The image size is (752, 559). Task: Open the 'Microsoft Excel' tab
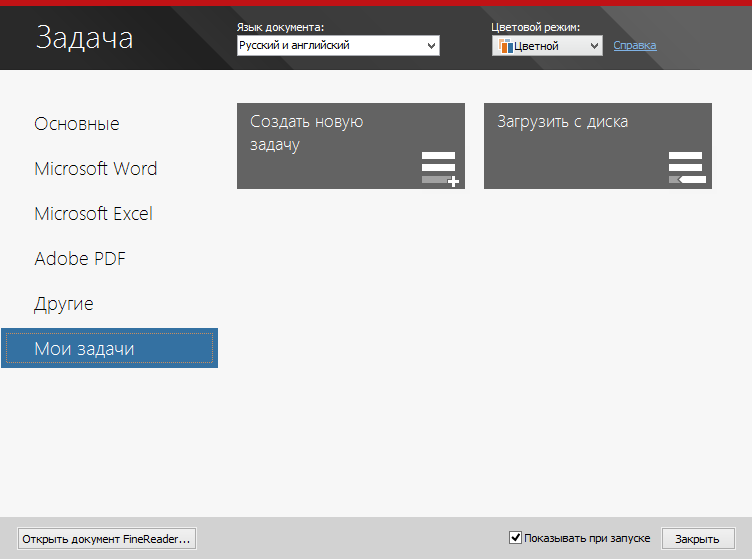(x=94, y=214)
